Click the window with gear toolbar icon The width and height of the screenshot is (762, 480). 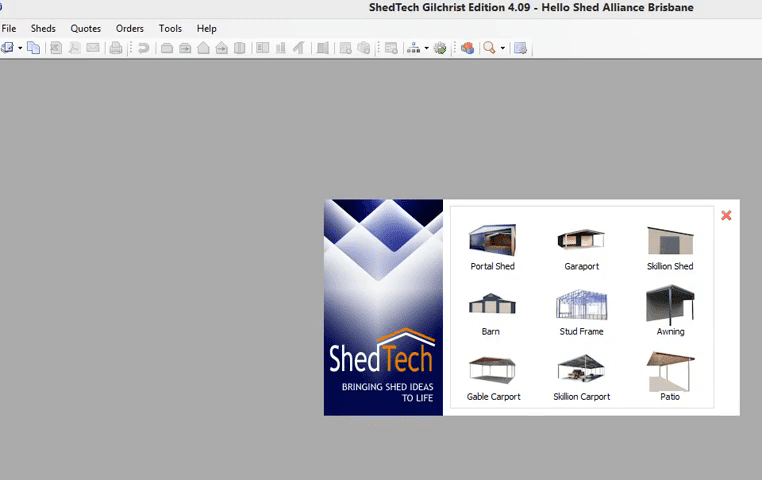[x=520, y=48]
